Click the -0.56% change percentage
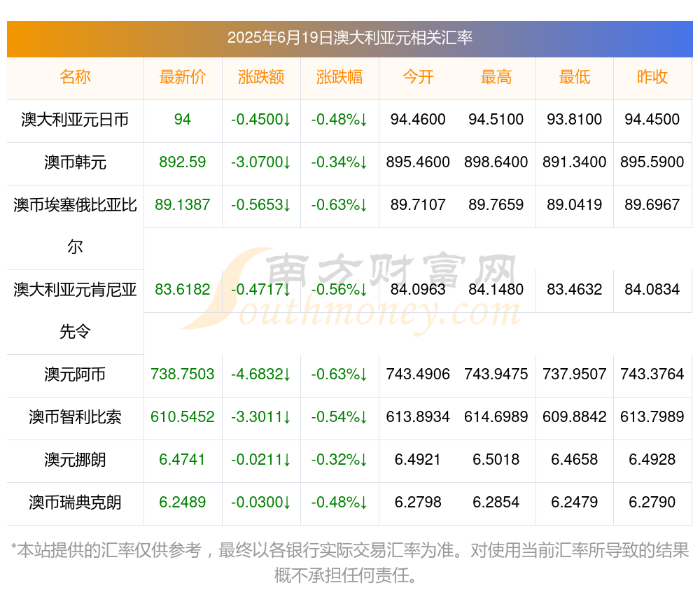This screenshot has width=700, height=597. pyautogui.click(x=339, y=290)
